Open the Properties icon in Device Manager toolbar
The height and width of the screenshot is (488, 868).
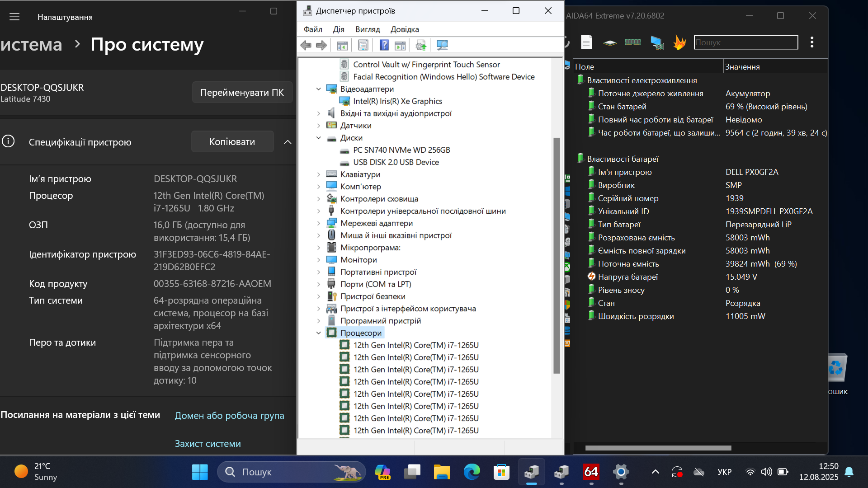point(363,45)
